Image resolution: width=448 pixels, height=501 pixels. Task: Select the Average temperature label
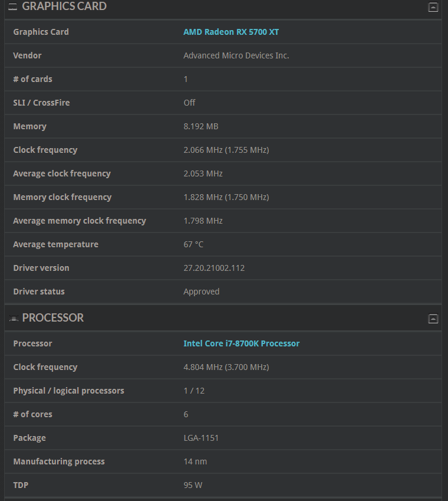[x=55, y=245]
